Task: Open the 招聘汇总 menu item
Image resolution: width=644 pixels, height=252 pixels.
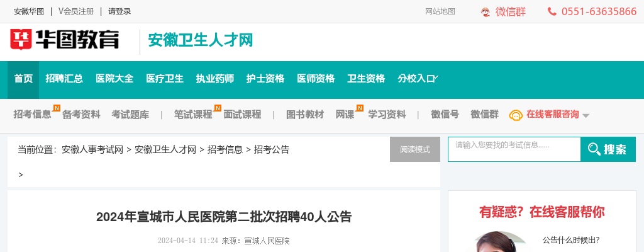Action: coord(64,79)
